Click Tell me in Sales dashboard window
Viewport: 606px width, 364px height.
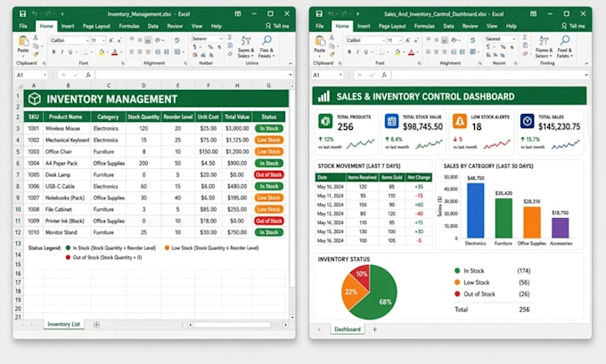[x=574, y=26]
